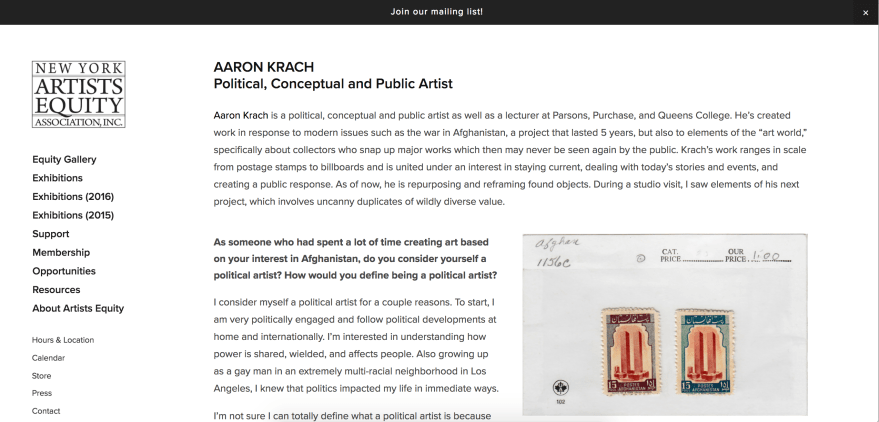Open About Artists Equity
Screen dimensions: 879x422
[78, 308]
